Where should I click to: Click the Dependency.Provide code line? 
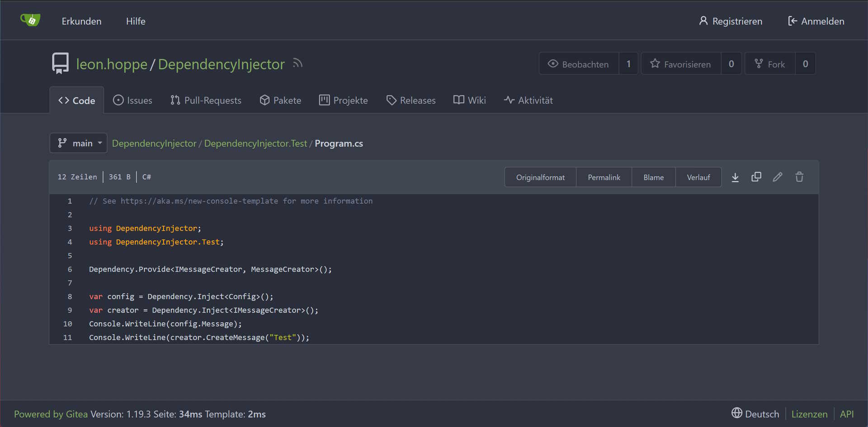210,269
